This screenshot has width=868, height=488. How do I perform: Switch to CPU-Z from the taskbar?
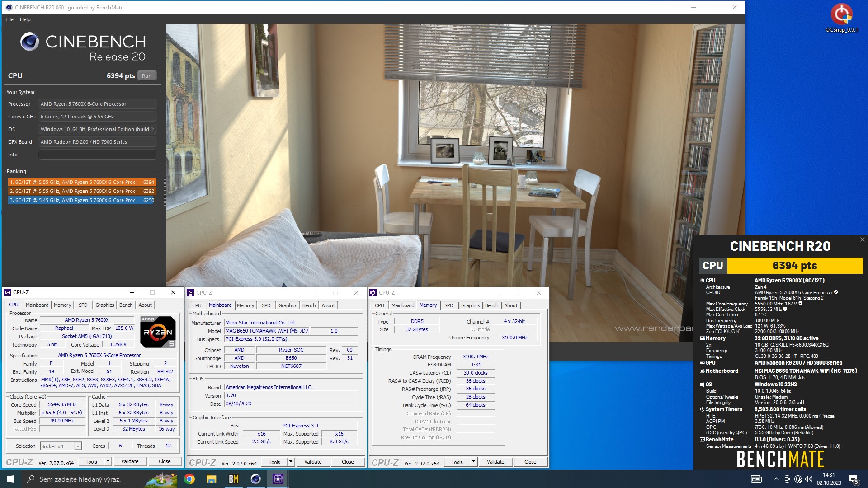click(278, 479)
